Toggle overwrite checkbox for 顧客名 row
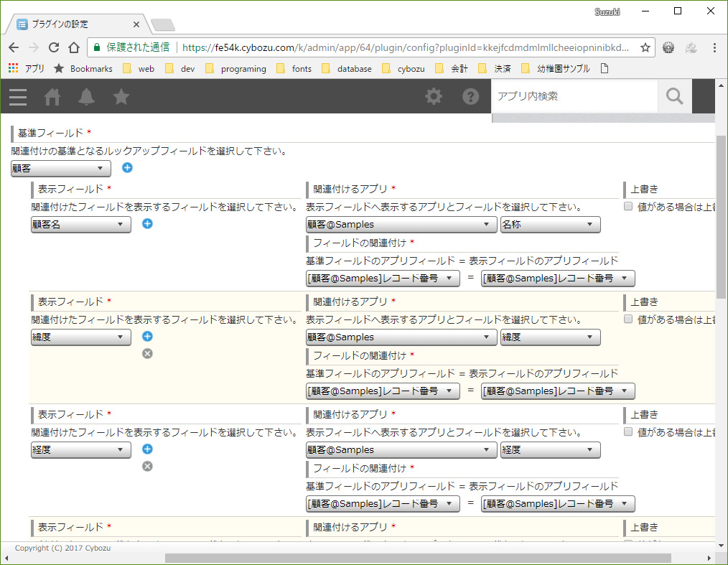 click(x=628, y=206)
